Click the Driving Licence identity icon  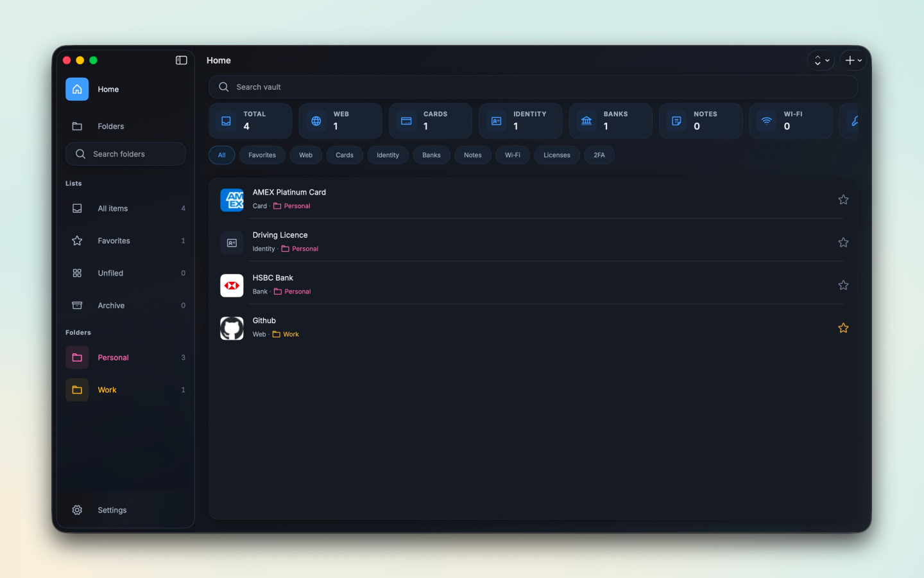click(232, 243)
